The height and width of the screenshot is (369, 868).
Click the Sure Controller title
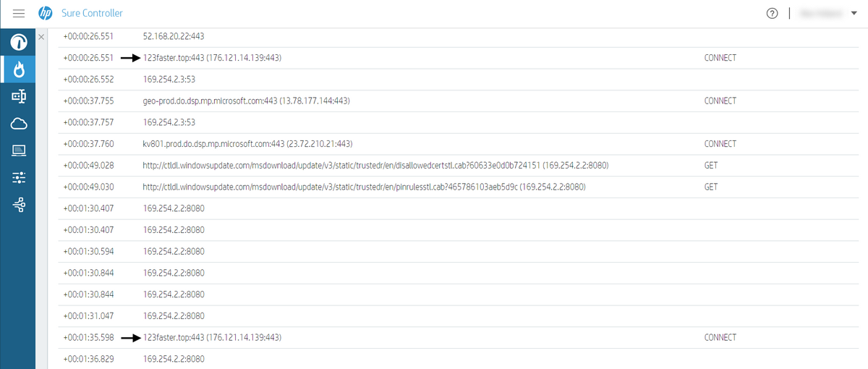coord(93,13)
